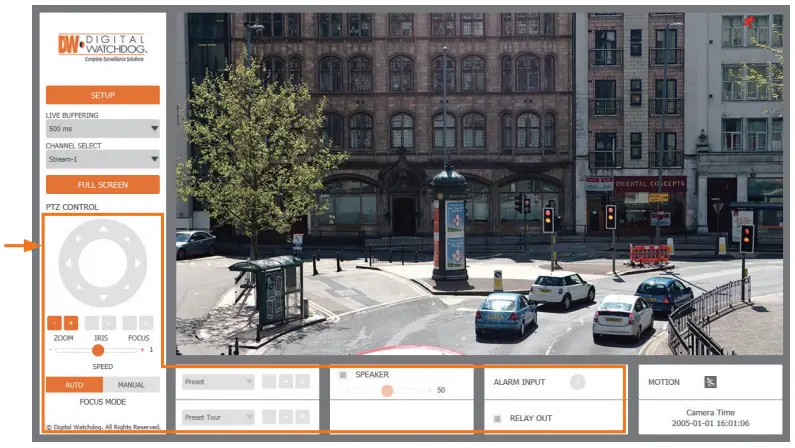This screenshot has width=795, height=448.
Task: Click the FOCUS plus button
Action: click(146, 323)
